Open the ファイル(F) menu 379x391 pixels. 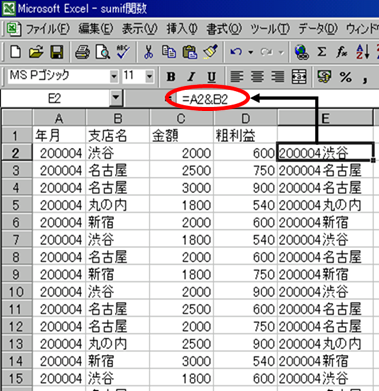[47, 29]
